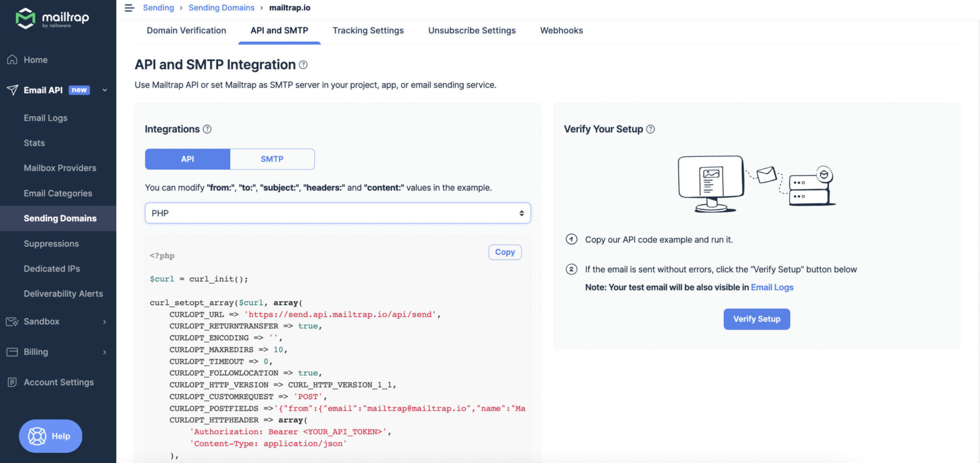Open Account Settings from the sidebar
The height and width of the screenshot is (463, 980).
[x=58, y=382]
